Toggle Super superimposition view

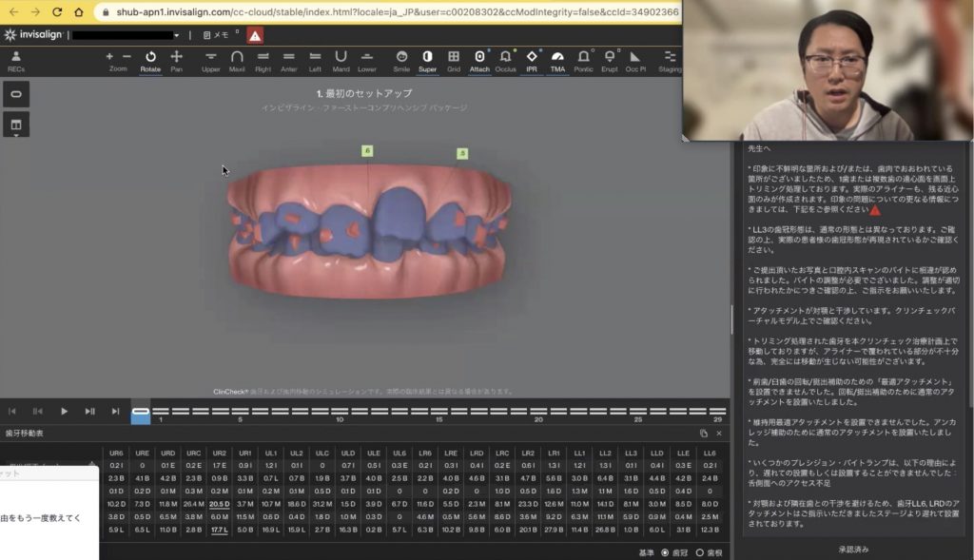(427, 62)
